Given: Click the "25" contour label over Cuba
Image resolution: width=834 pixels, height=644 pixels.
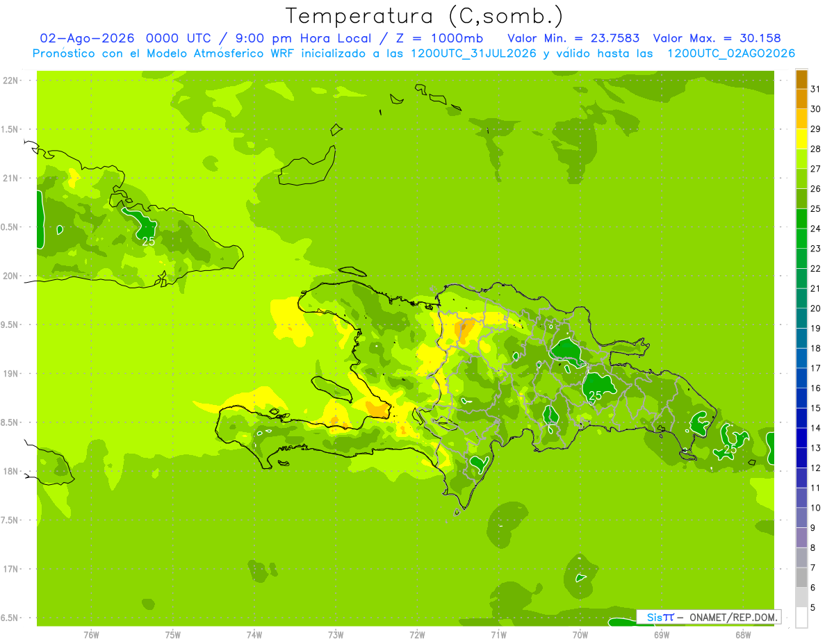Looking at the screenshot, I should pyautogui.click(x=149, y=241).
